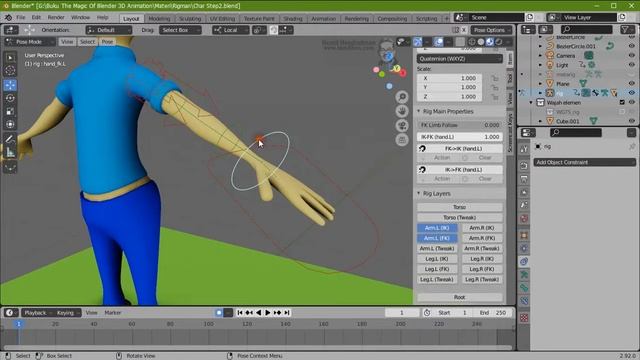Image resolution: width=640 pixels, height=360 pixels.
Task: Switch to the Modeling workspace tab
Action: 159,19
